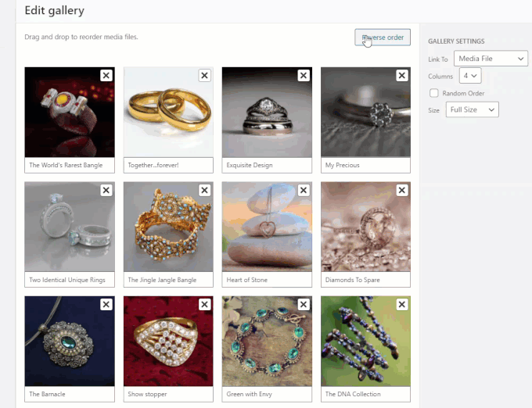Viewport: 532px width, 408px height.
Task: Remove the Together...forever! gold rings image
Action: [205, 75]
